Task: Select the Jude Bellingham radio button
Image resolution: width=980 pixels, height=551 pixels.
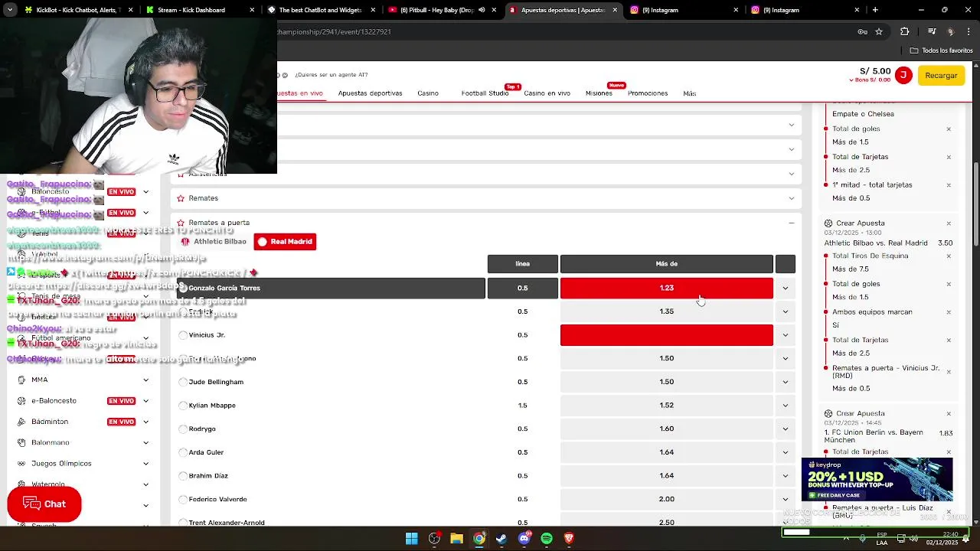Action: click(183, 382)
